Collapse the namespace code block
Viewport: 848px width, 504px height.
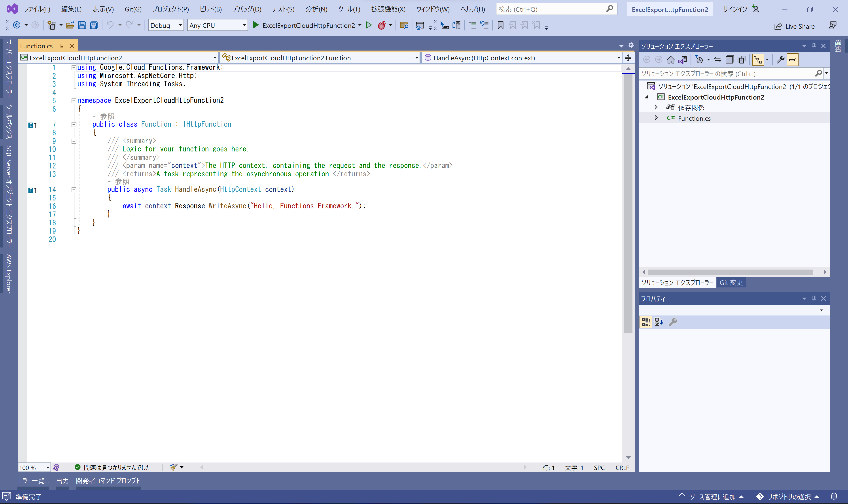click(x=74, y=100)
